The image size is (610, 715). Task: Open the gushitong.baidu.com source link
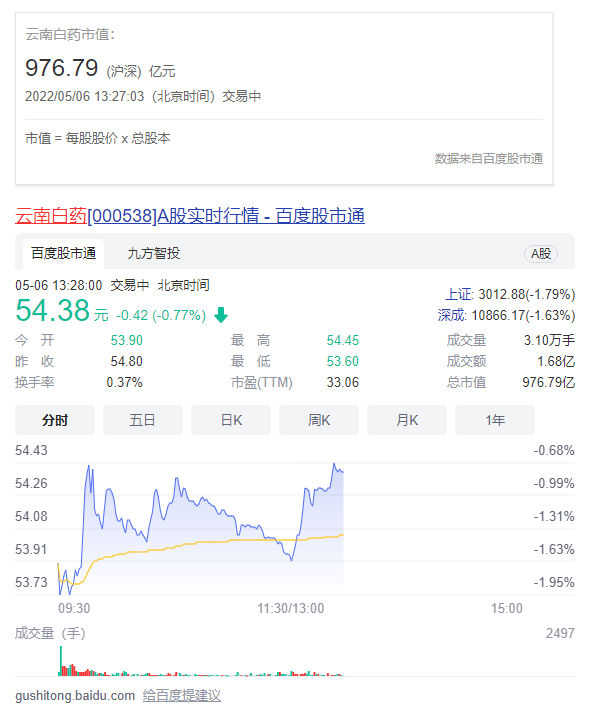pyautogui.click(x=75, y=695)
